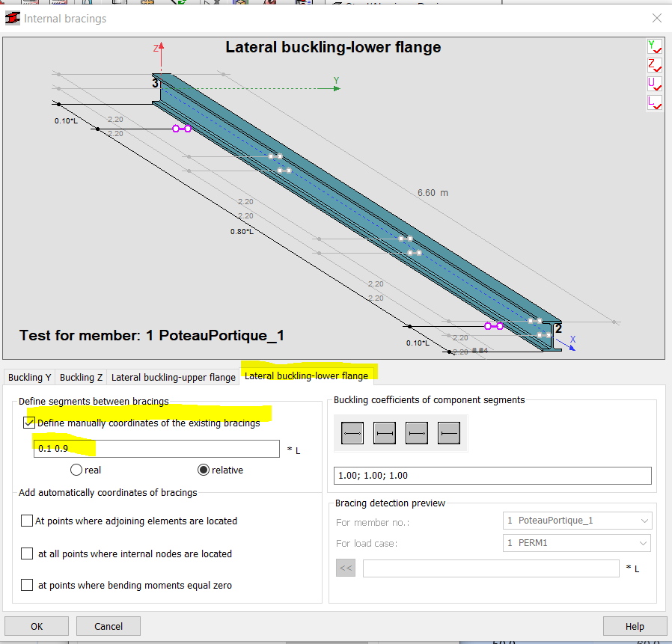The image size is (672, 644).
Task: Confirm settings with the OK button
Action: pos(36,626)
